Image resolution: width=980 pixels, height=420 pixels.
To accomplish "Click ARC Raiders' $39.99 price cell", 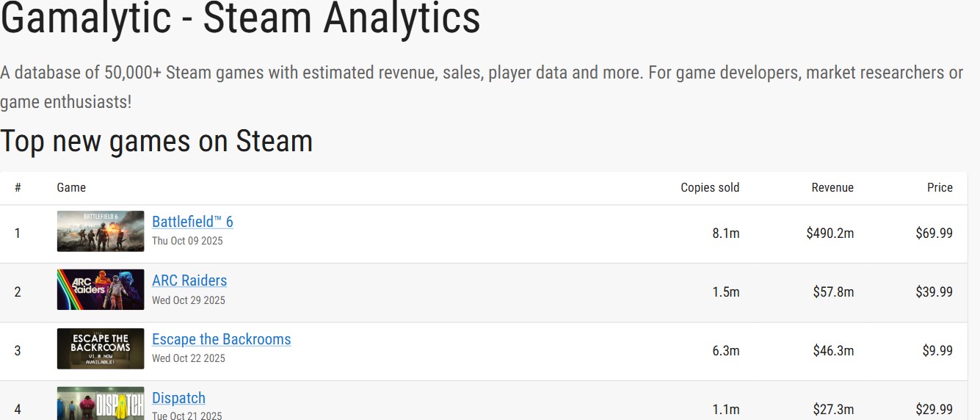I will [x=934, y=292].
